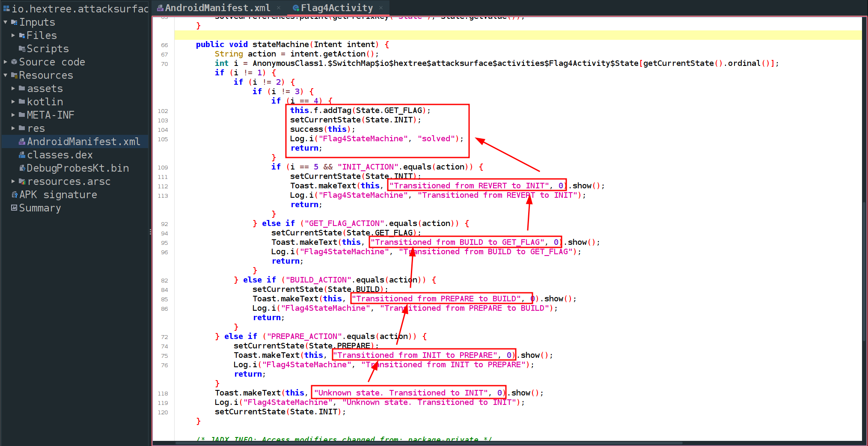Expand the resources.arsc node arrow
The image size is (868, 446).
13,181
